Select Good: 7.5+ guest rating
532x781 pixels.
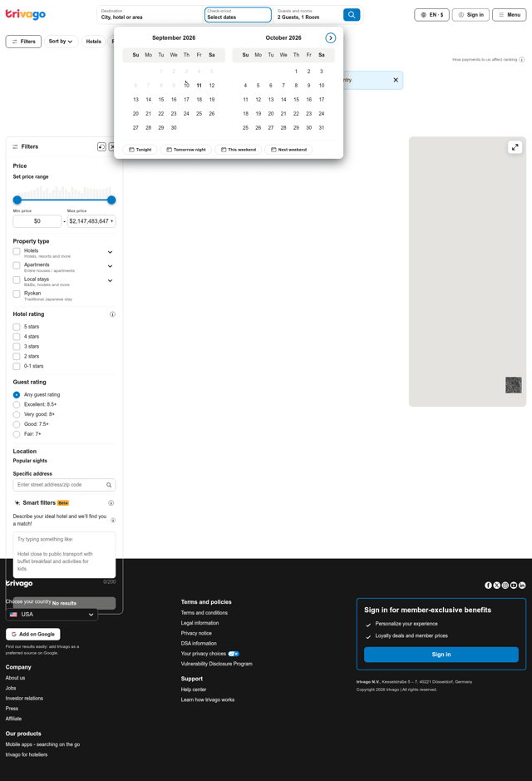(17, 424)
